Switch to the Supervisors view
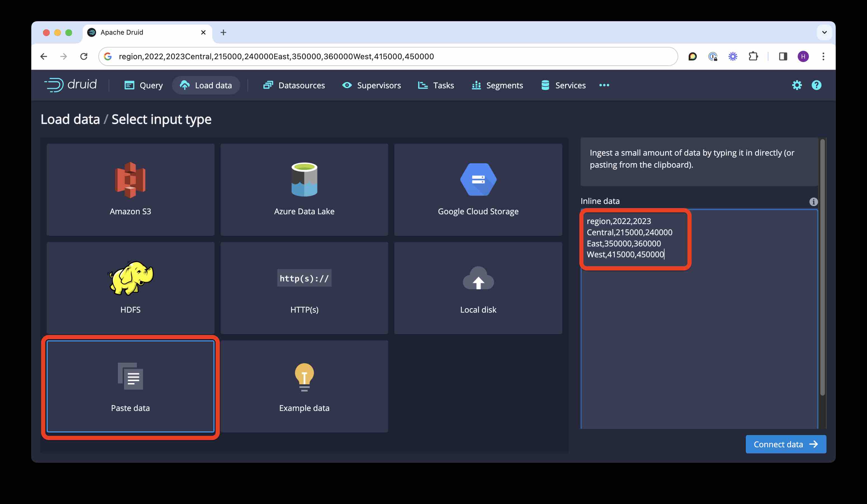Screen dimensions: 867x504 (371, 85)
